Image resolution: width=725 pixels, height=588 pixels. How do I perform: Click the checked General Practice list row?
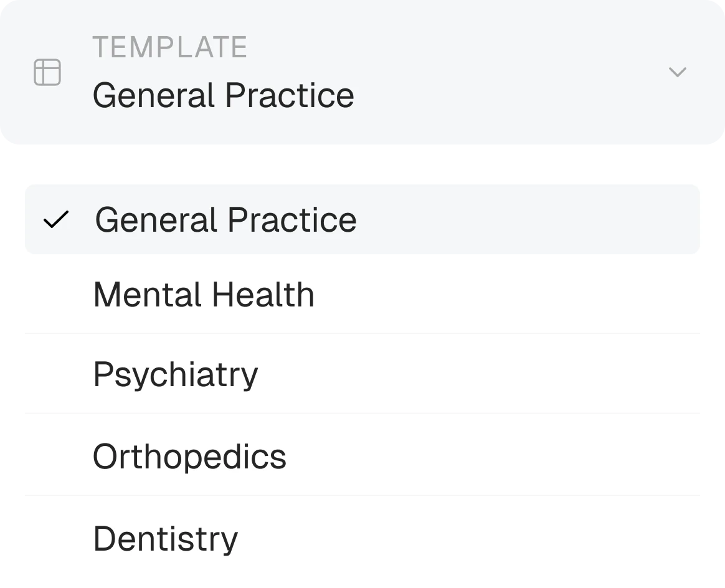[x=362, y=219]
